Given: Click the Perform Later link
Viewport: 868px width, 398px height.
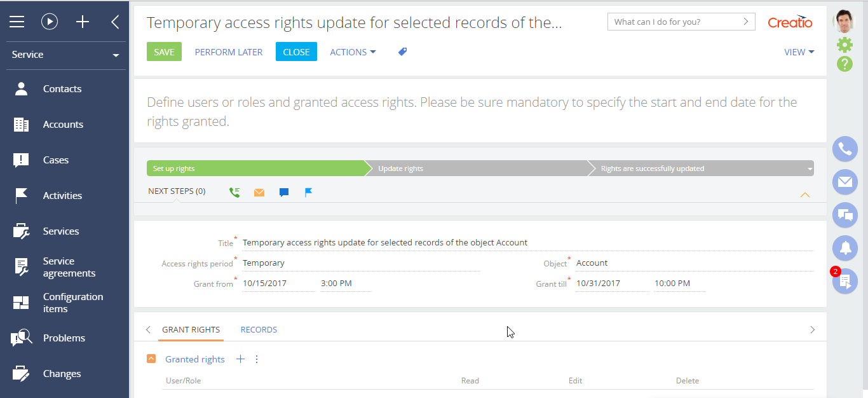Looking at the screenshot, I should pyautogui.click(x=228, y=52).
